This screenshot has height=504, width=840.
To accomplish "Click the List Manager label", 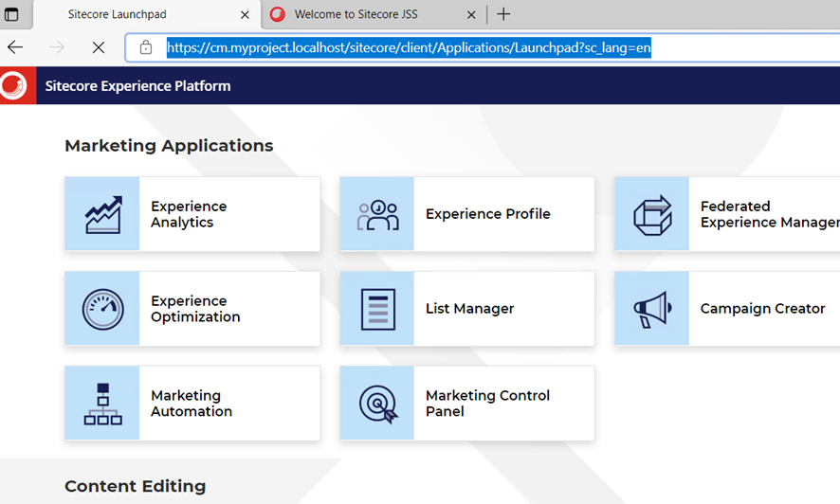I will point(470,309).
